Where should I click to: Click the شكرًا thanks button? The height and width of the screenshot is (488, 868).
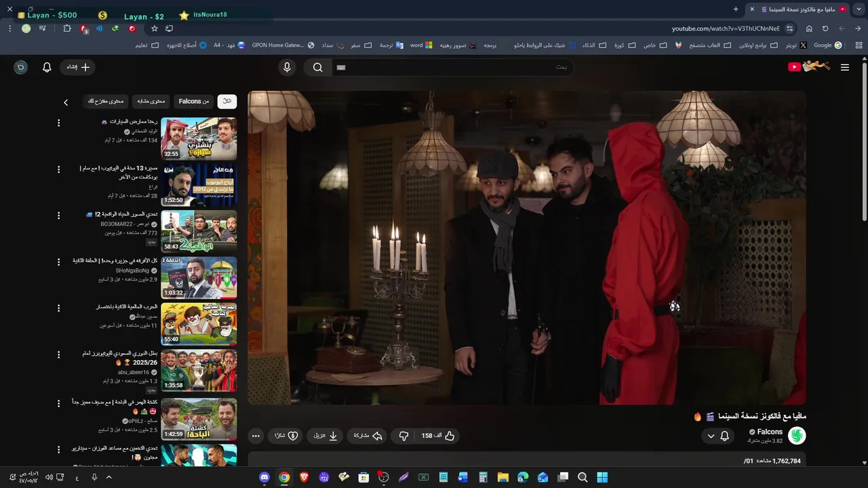point(286,436)
